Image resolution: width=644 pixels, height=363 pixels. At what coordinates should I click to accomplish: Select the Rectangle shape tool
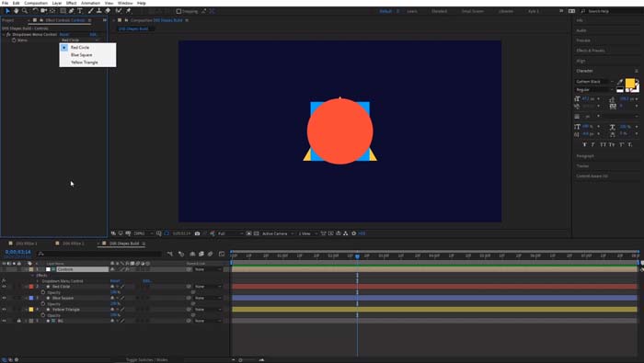tap(63, 11)
